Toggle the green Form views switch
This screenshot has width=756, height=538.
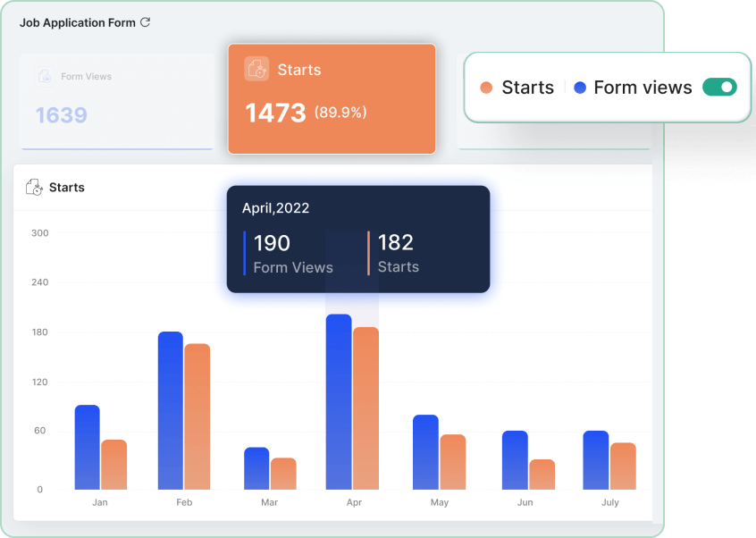pos(719,87)
